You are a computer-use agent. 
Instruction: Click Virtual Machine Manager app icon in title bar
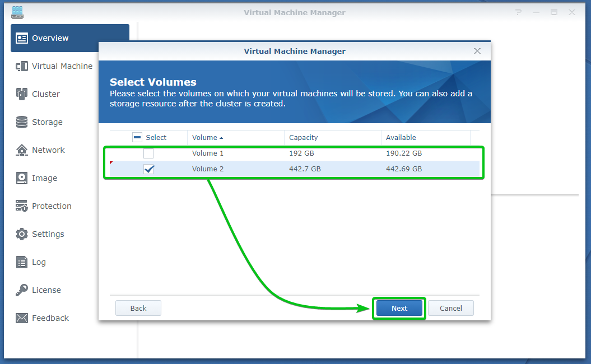tap(17, 12)
